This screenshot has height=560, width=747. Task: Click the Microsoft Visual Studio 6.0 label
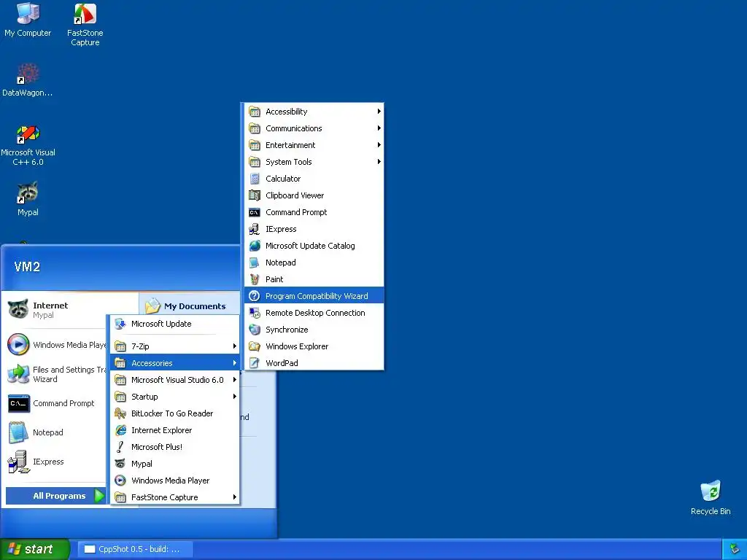(x=177, y=379)
